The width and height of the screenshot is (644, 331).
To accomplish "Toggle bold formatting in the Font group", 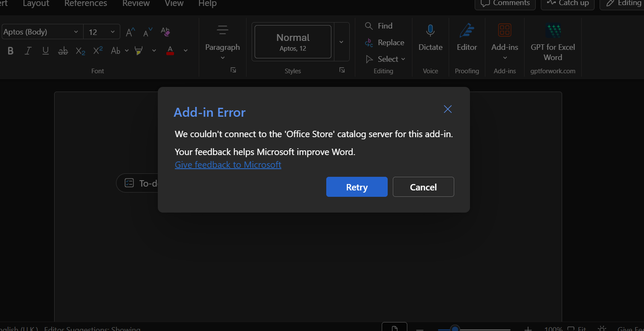I will point(10,51).
